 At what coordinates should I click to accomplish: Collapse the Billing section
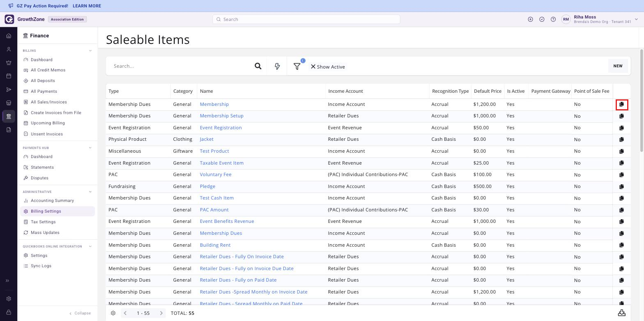pyautogui.click(x=90, y=51)
